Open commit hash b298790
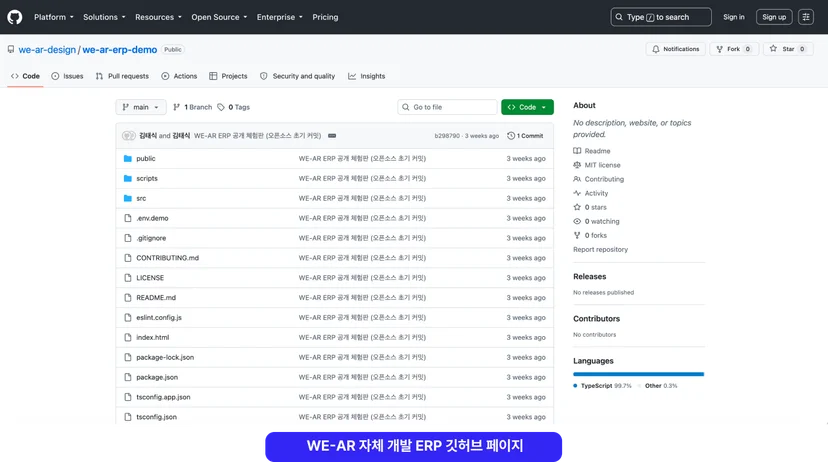This screenshot has height=462, width=828. (x=447, y=136)
